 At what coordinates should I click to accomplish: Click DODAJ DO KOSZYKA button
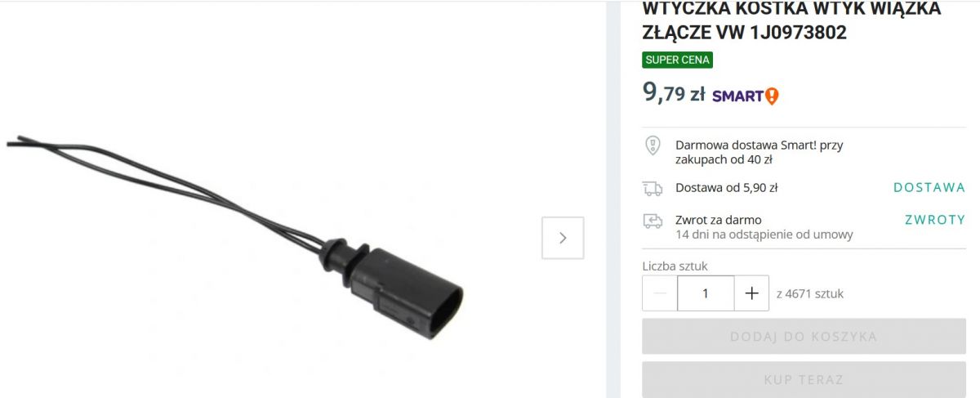pos(804,336)
